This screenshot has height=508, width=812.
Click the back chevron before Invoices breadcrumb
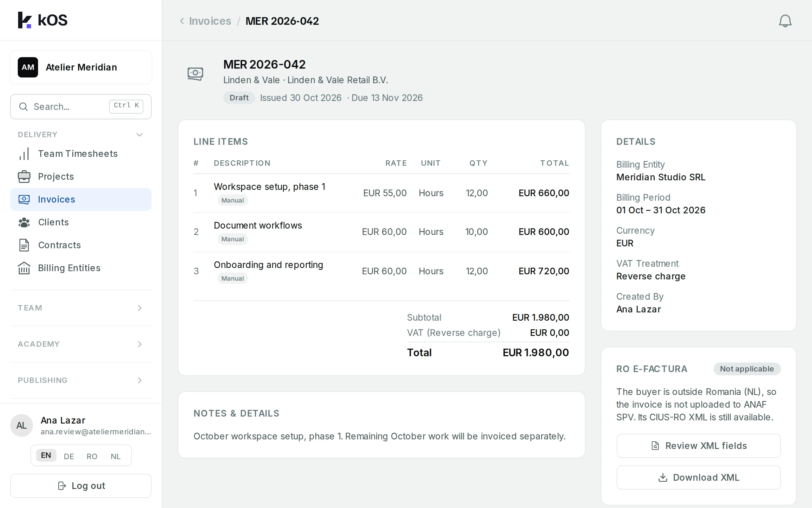pyautogui.click(x=182, y=21)
